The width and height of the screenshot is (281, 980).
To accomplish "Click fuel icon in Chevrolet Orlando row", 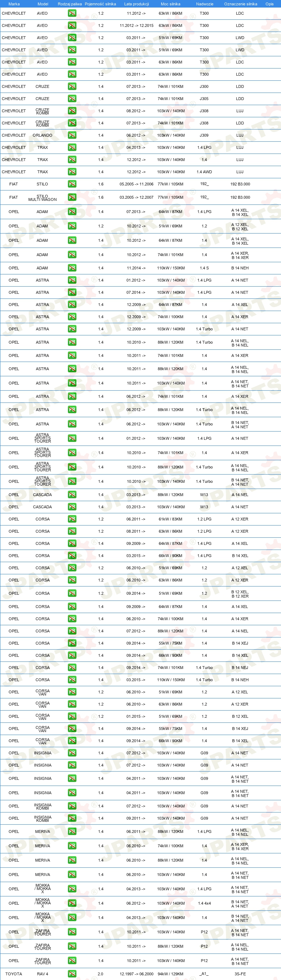I will [x=72, y=135].
